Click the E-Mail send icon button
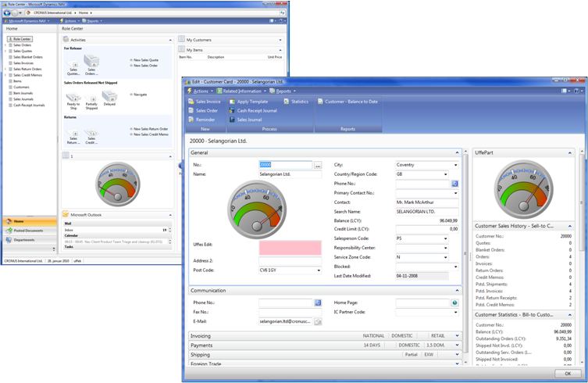The height and width of the screenshot is (383, 588). (x=318, y=321)
